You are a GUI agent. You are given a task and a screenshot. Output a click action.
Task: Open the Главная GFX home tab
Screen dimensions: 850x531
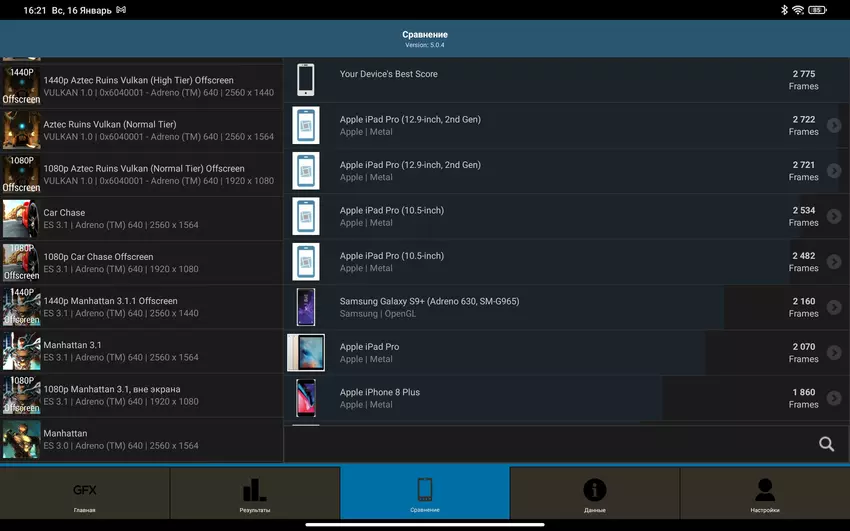click(85, 497)
